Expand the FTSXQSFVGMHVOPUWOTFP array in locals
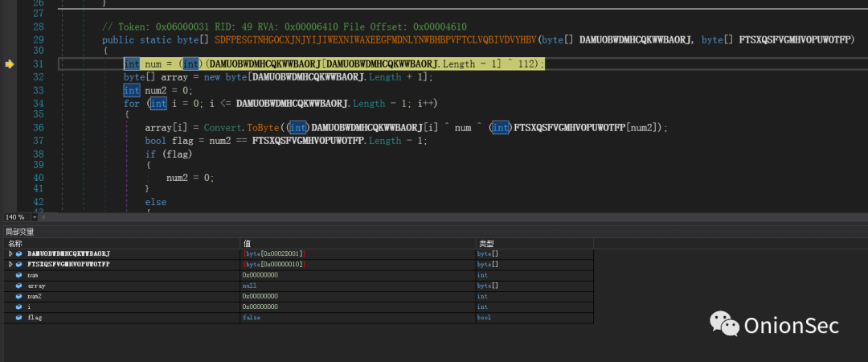This screenshot has width=868, height=362. (x=10, y=265)
